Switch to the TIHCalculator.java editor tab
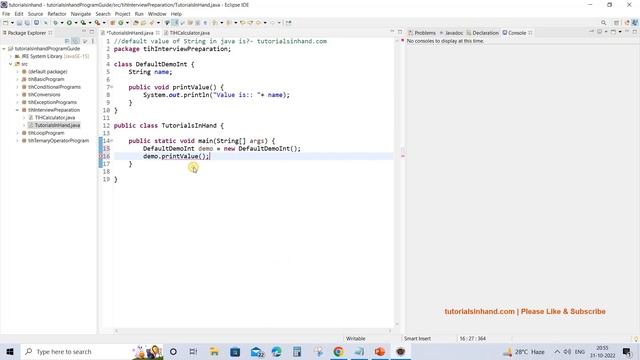 click(x=189, y=33)
